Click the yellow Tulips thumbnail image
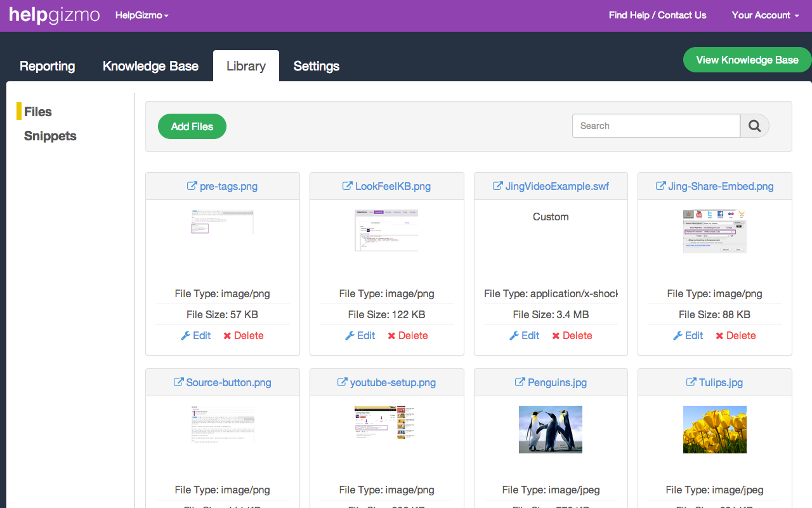This screenshot has width=812, height=508. (715, 429)
